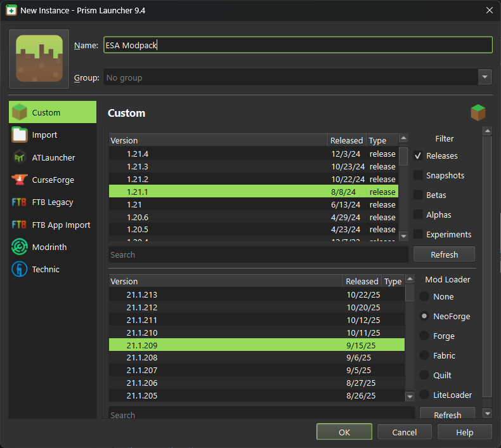
Task: Choose the CurseForge icon in sidebar
Action: pos(20,180)
